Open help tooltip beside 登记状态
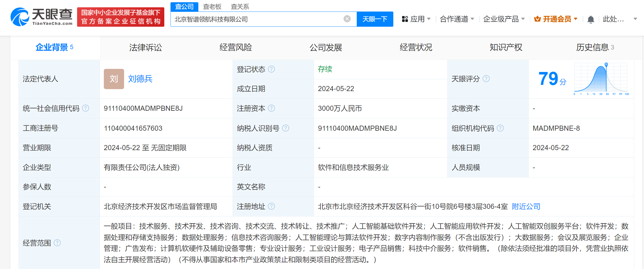 (271, 69)
